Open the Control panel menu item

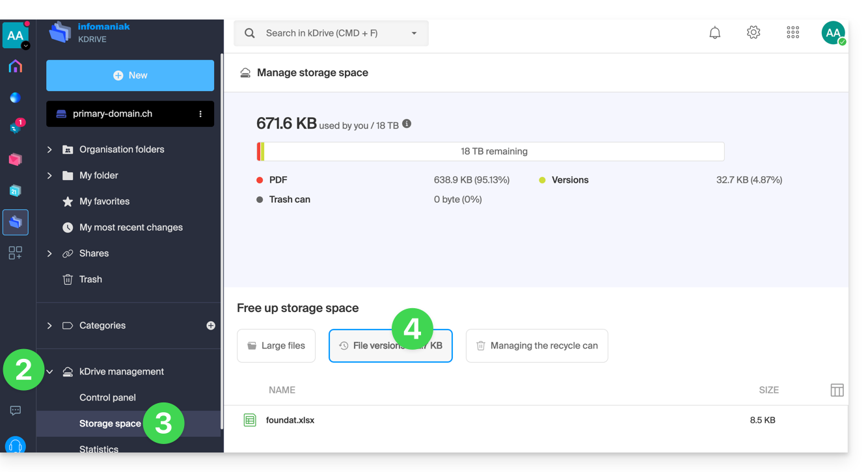click(107, 397)
